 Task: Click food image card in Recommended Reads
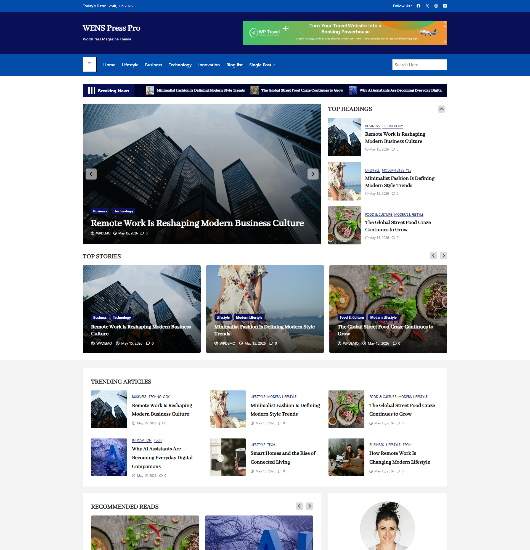point(145,532)
